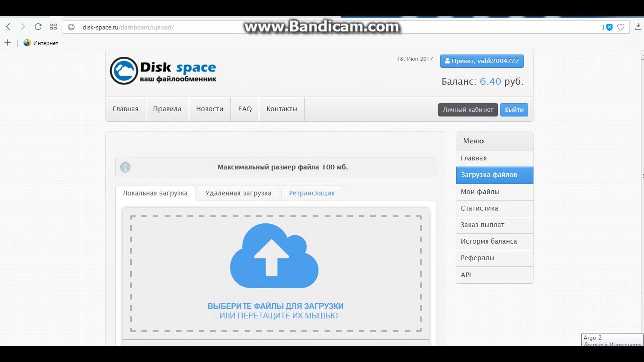This screenshot has height=362, width=644.
Task: Click the info icon beside file size notice
Action: coord(125,167)
